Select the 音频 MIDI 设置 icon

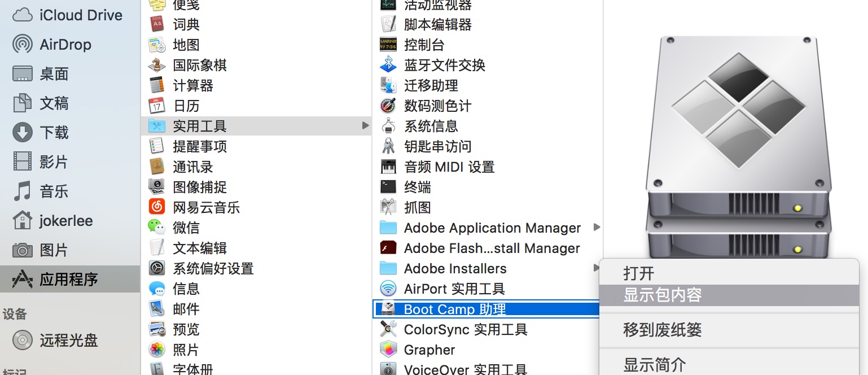388,167
